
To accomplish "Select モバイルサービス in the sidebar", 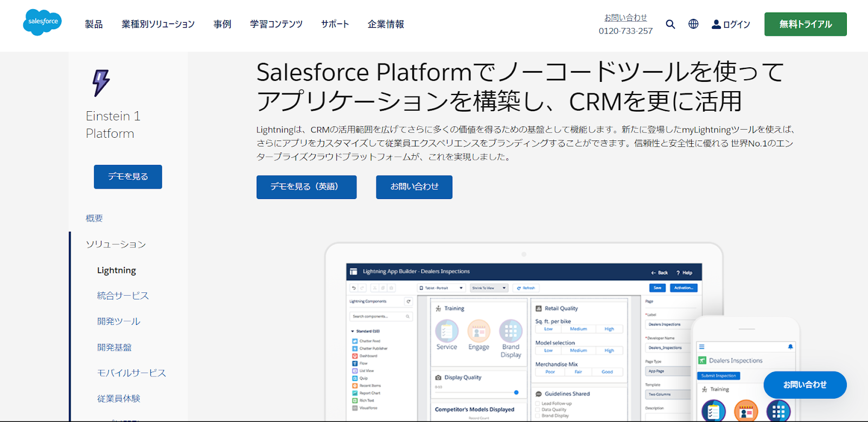I will 131,373.
